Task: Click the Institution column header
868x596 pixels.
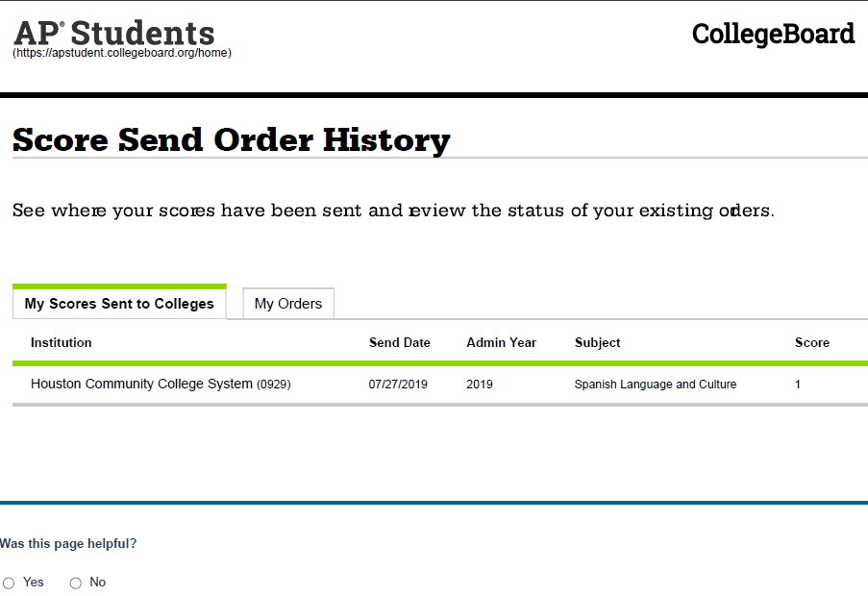Action: [61, 342]
